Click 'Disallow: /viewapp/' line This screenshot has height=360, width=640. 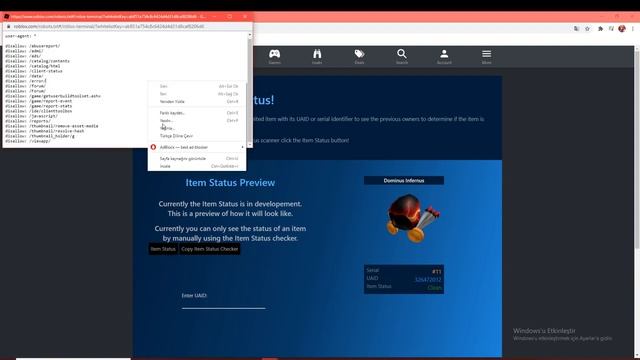[28, 141]
